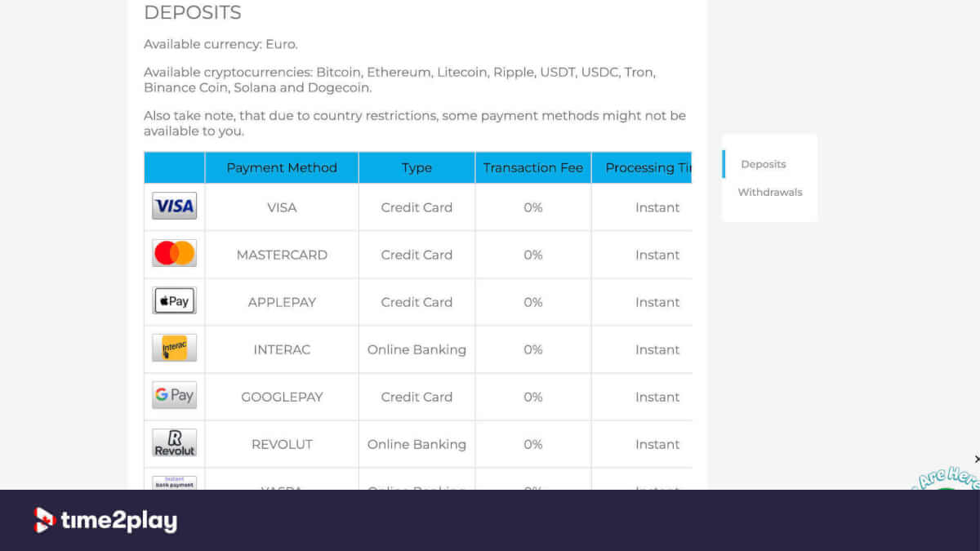Viewport: 980px width, 551px height.
Task: Click the 0% fee in REVOLUT row
Action: (x=533, y=444)
